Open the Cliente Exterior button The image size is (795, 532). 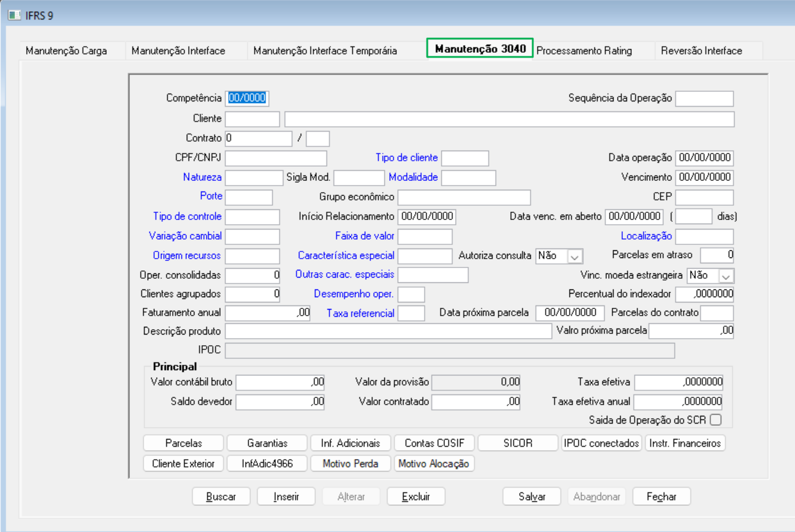pos(183,464)
